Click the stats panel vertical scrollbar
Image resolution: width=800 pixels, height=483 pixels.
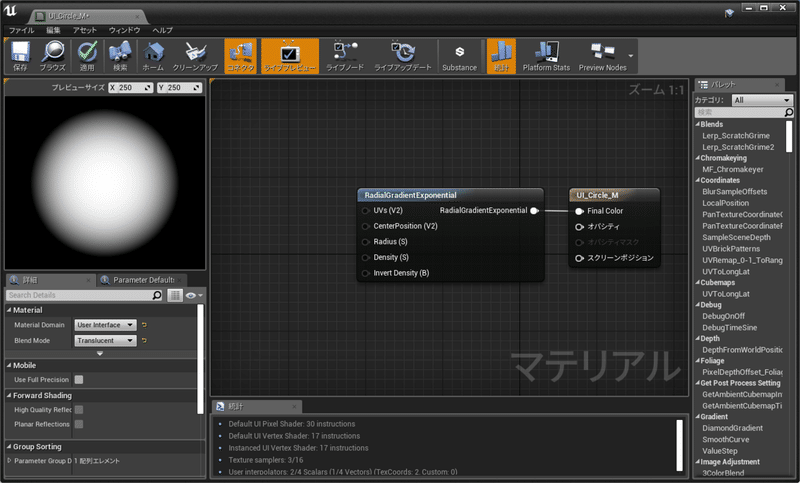point(679,445)
